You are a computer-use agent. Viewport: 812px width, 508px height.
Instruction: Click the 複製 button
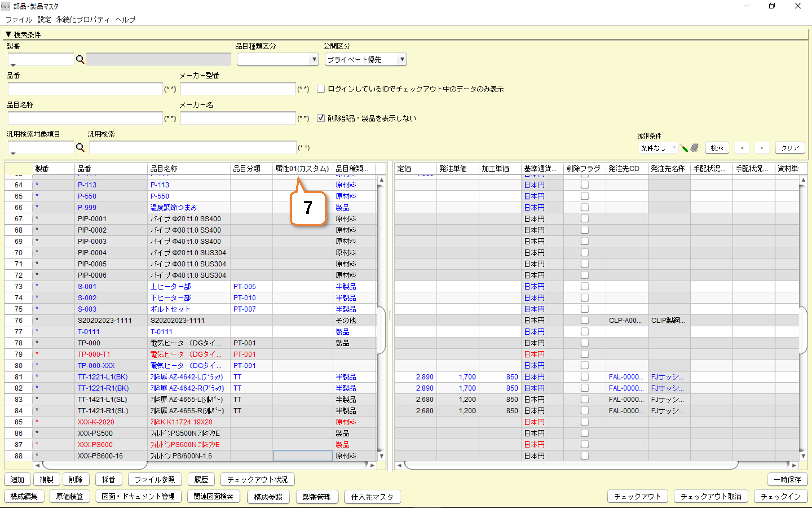(x=46, y=479)
